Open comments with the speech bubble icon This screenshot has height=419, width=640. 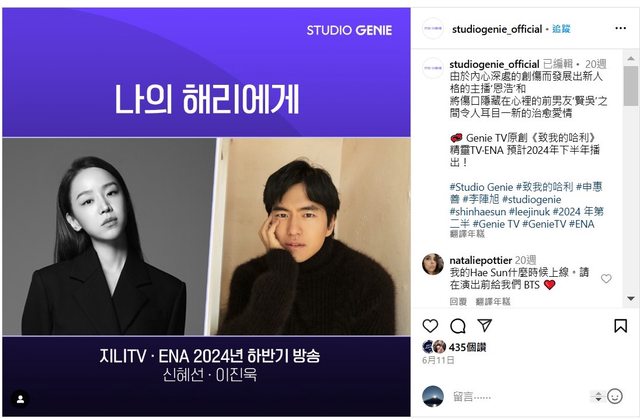point(458,326)
